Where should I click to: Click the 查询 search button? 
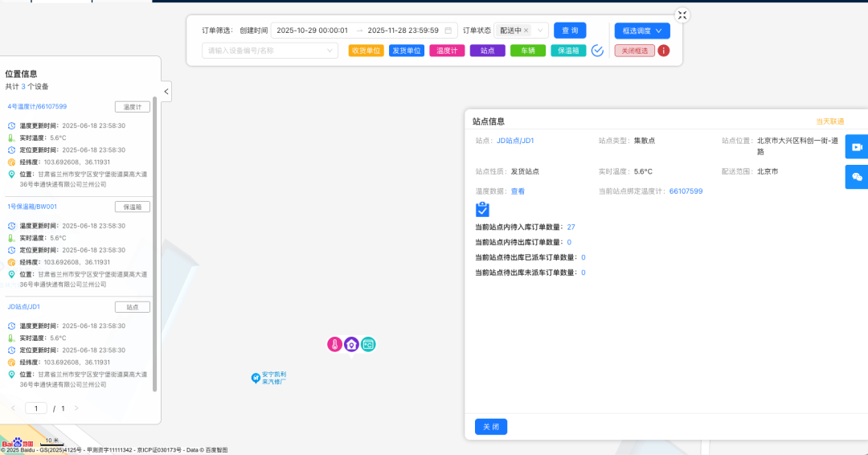click(570, 31)
